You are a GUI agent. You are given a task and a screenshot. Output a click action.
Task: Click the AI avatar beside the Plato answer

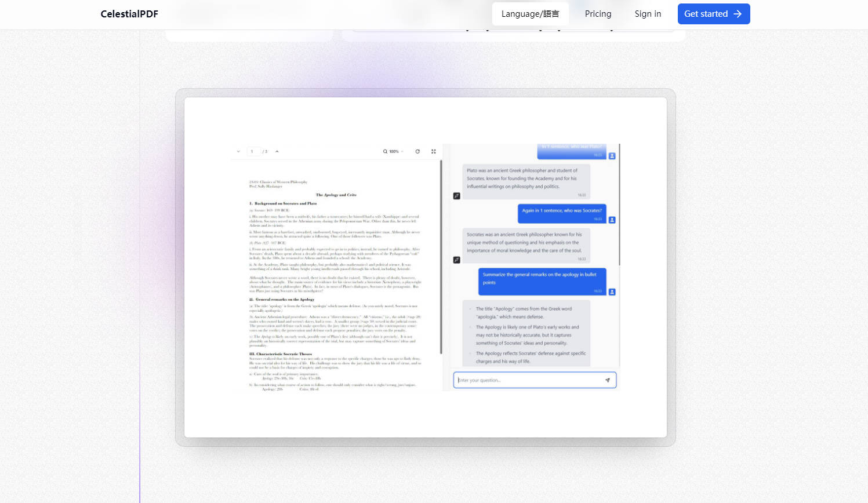[x=457, y=195]
